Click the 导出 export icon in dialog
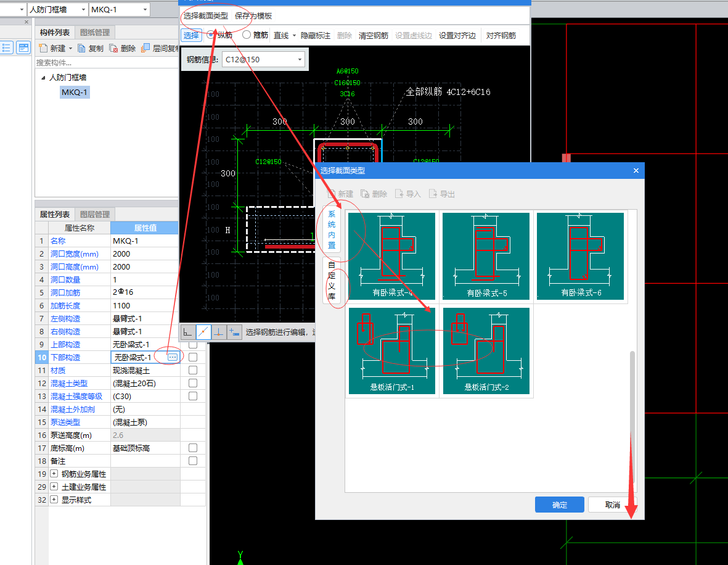This screenshot has height=565, width=728. pos(433,194)
